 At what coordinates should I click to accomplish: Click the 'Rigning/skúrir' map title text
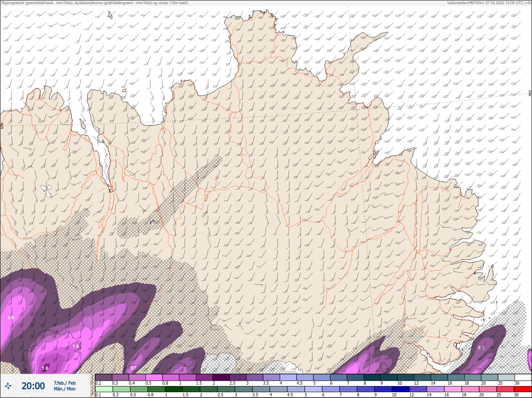pyautogui.click(x=12, y=3)
